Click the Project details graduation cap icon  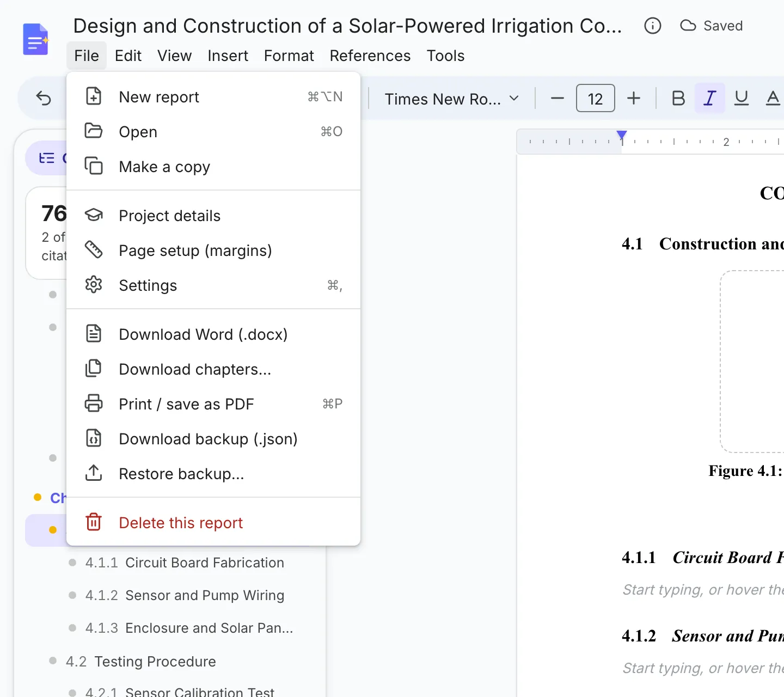tap(94, 215)
